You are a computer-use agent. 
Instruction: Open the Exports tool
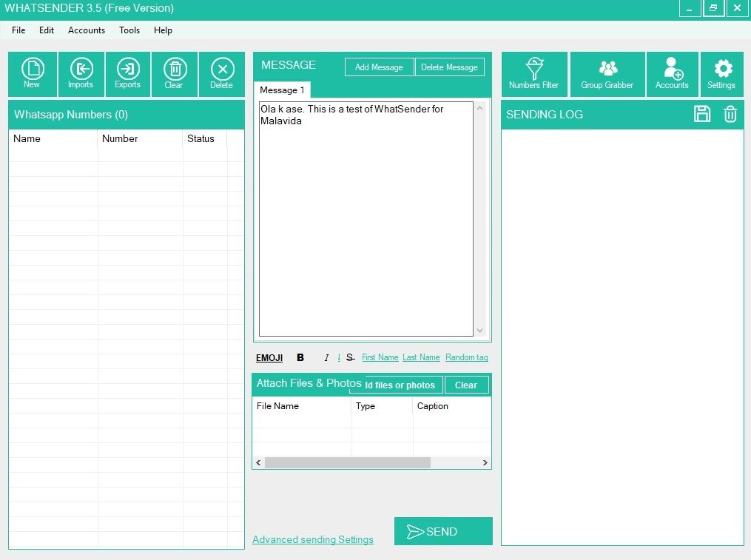tap(127, 74)
